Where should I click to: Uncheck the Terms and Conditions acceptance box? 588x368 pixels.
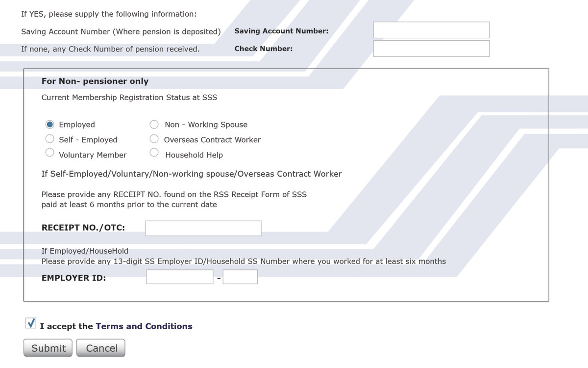click(x=30, y=323)
